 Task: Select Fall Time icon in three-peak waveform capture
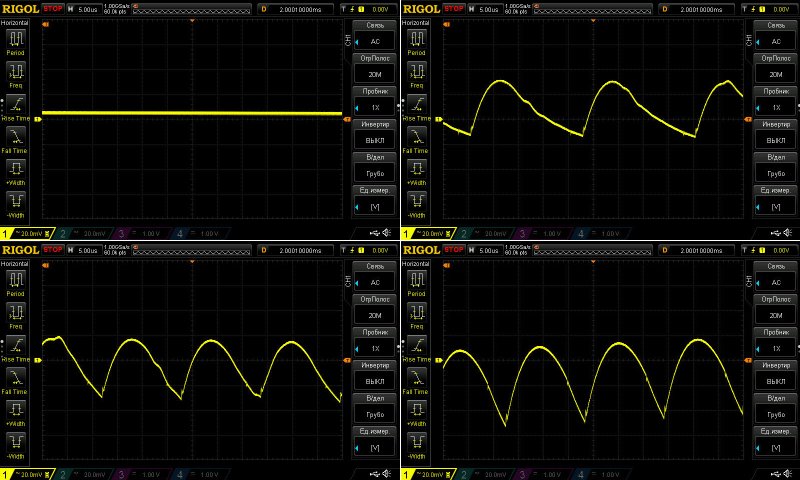coord(415,137)
